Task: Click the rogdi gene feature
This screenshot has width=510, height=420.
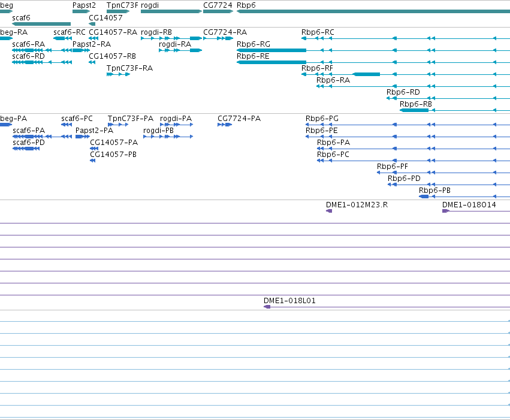Action: pyautogui.click(x=171, y=11)
